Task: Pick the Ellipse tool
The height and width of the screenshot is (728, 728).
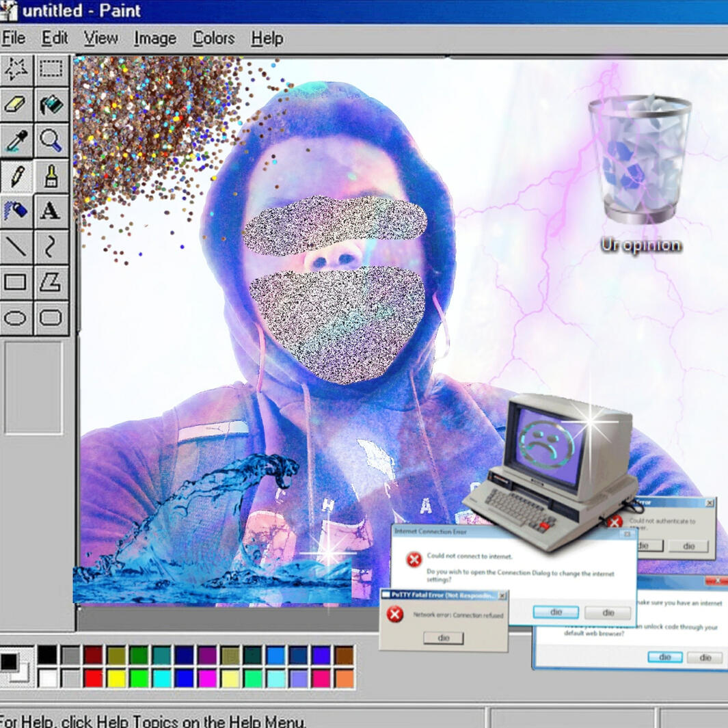Action: click(16, 318)
